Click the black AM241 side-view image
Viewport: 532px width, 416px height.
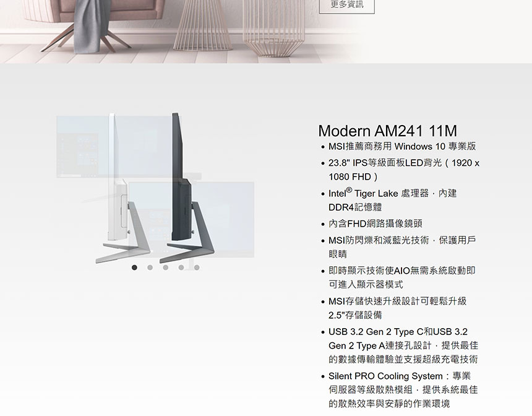(187, 188)
